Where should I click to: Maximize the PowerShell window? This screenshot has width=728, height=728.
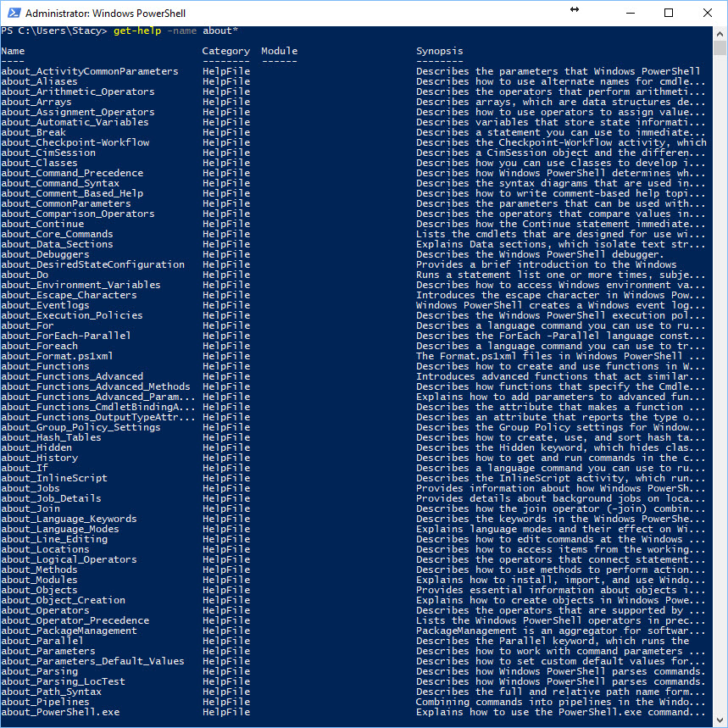click(669, 13)
